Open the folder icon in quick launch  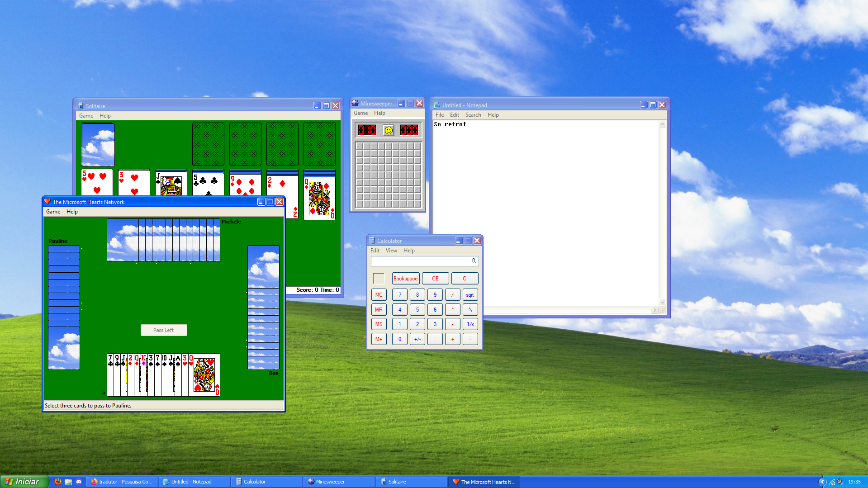coord(68,482)
